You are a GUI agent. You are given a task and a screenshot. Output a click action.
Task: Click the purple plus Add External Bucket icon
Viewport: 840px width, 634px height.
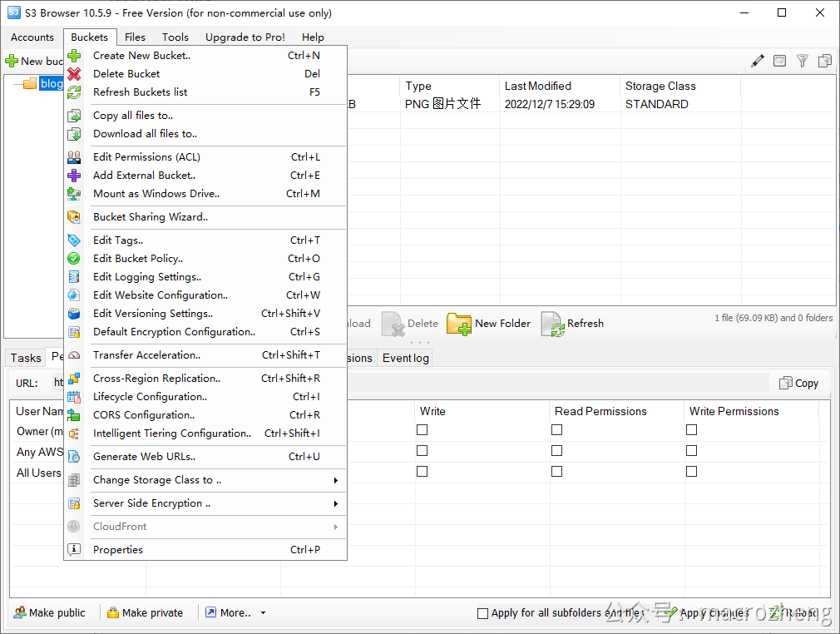tap(74, 176)
